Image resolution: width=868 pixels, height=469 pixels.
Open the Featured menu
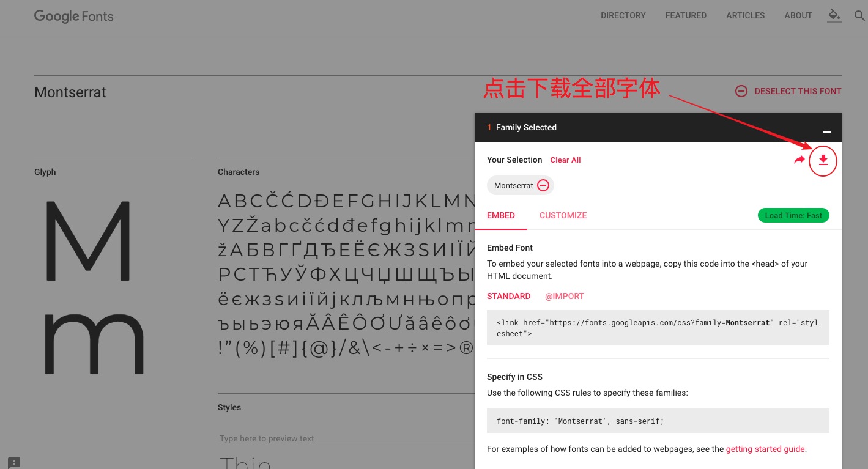tap(686, 15)
